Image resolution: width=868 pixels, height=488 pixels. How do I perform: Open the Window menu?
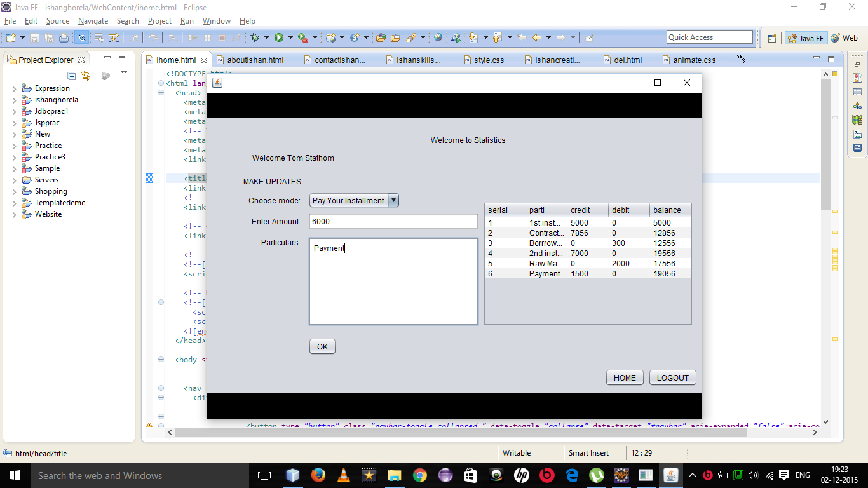pyautogui.click(x=217, y=21)
